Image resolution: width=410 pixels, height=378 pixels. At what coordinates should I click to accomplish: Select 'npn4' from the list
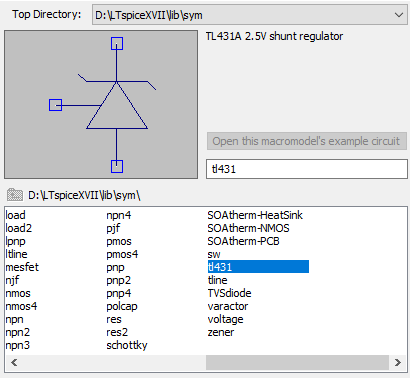(119, 215)
